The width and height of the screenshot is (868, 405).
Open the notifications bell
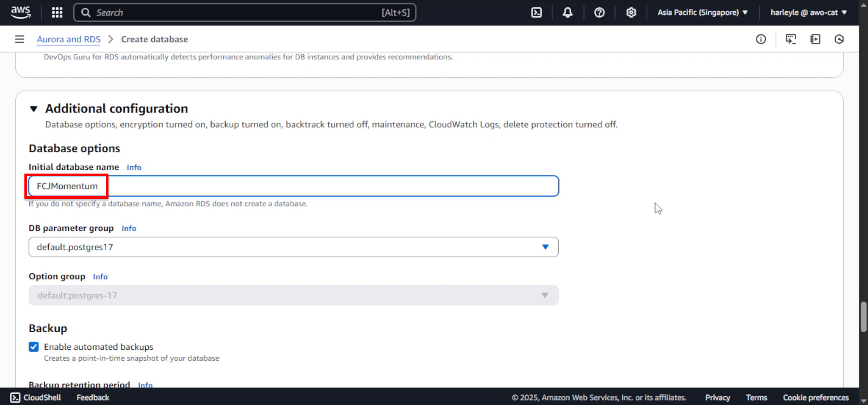[x=568, y=12]
